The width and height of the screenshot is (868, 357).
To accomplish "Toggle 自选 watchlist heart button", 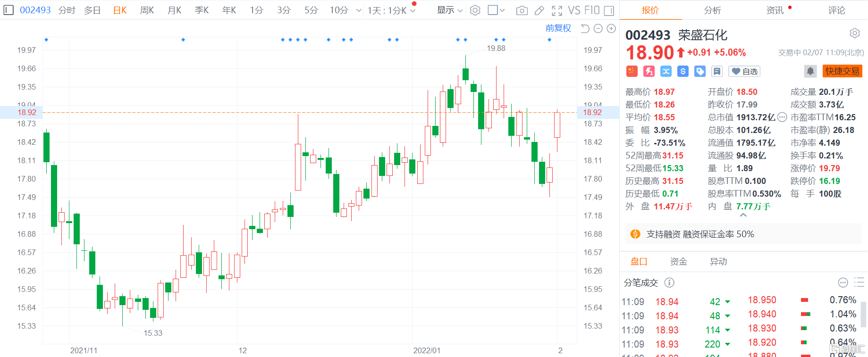I will tap(744, 71).
